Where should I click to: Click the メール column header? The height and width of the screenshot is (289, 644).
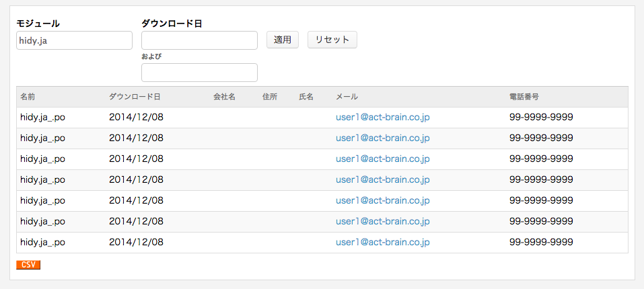(347, 97)
